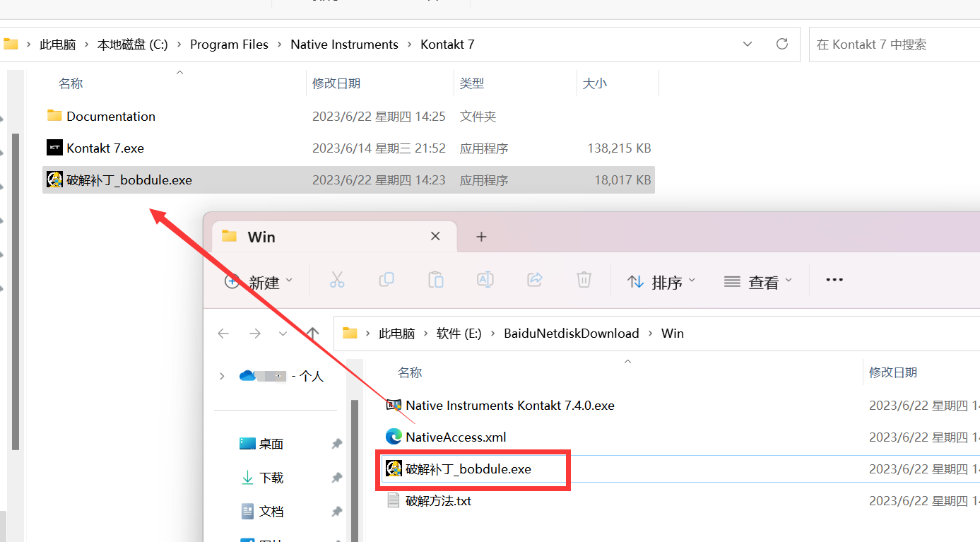
Task: Open address bar history dropdown chevron
Action: [748, 44]
